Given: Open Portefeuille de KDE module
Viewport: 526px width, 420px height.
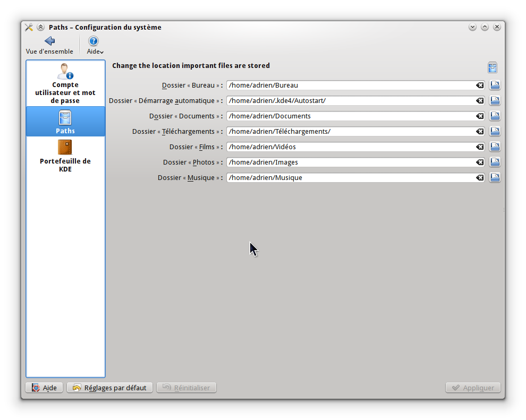Looking at the screenshot, I should pos(65,156).
